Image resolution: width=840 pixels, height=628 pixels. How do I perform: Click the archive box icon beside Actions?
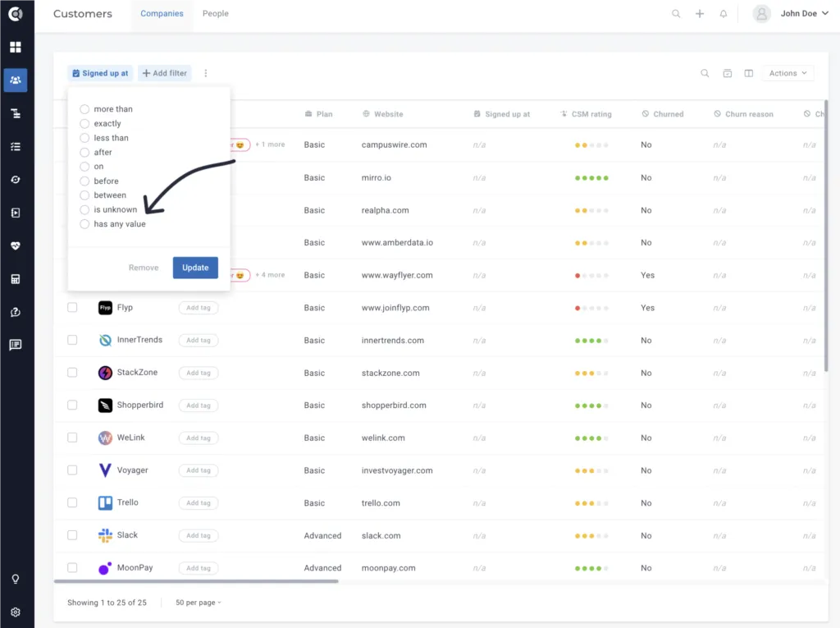pos(728,74)
